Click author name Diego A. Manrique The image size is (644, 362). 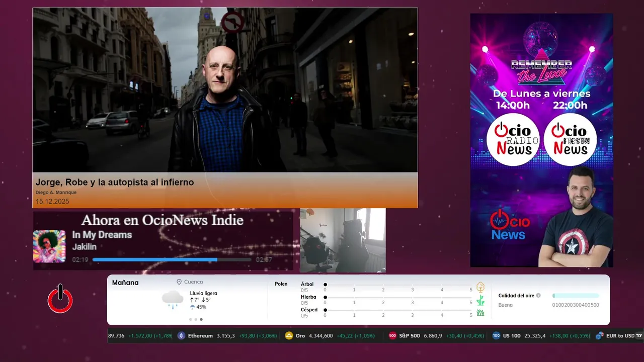point(56,193)
